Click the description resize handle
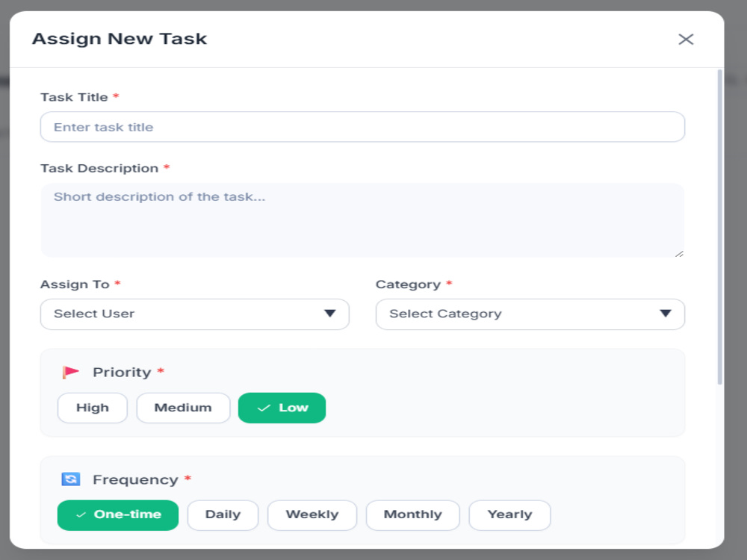The width and height of the screenshot is (747, 560). 679,254
